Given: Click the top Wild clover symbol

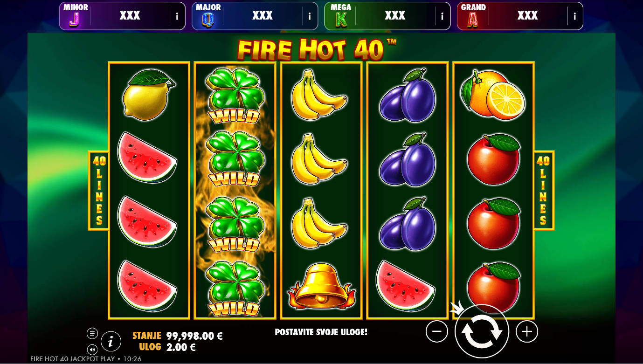Looking at the screenshot, I should click(235, 96).
